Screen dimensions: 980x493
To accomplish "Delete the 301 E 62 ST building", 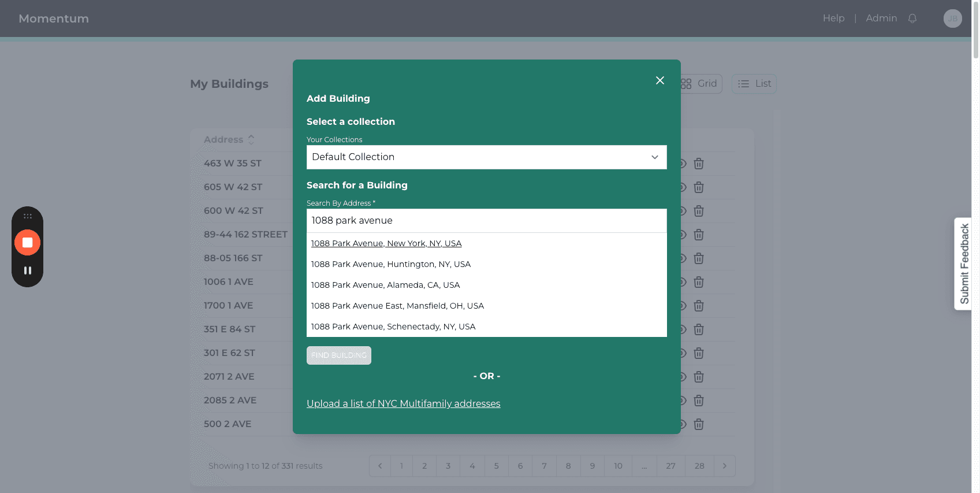I will (x=699, y=353).
